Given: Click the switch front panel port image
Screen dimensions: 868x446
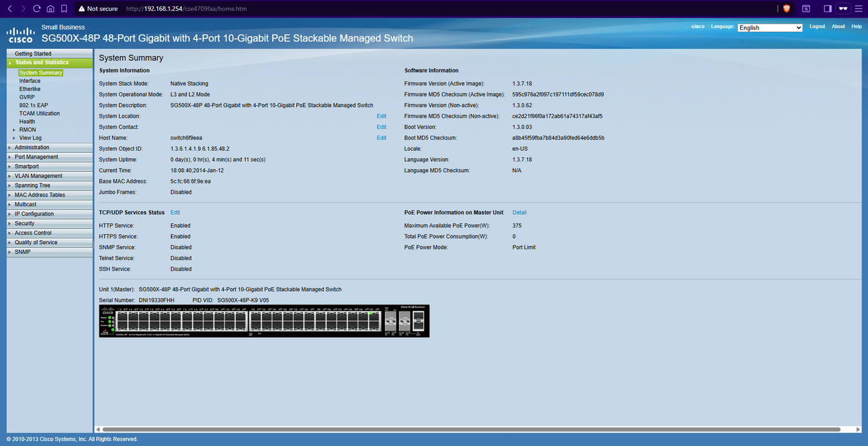Looking at the screenshot, I should [264, 320].
